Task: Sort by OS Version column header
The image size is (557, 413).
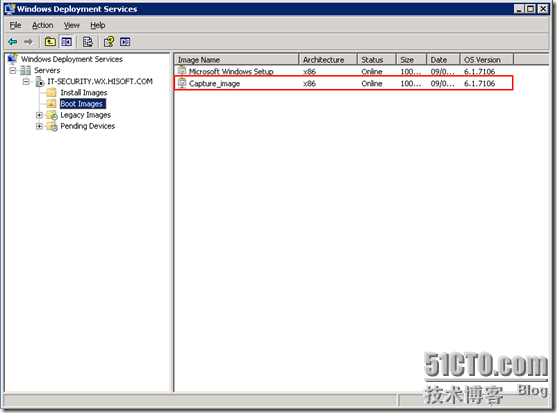Action: pyautogui.click(x=487, y=60)
